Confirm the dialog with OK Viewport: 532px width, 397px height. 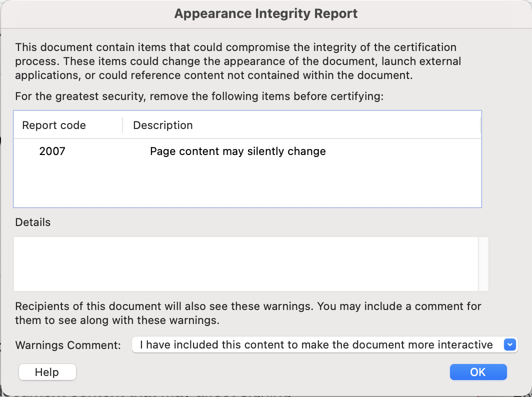[x=478, y=372]
